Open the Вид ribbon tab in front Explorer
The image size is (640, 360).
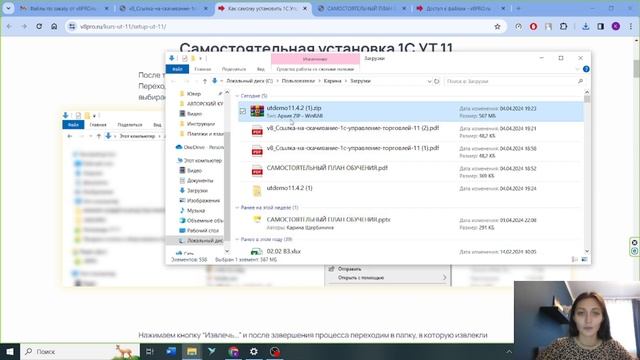(x=260, y=69)
